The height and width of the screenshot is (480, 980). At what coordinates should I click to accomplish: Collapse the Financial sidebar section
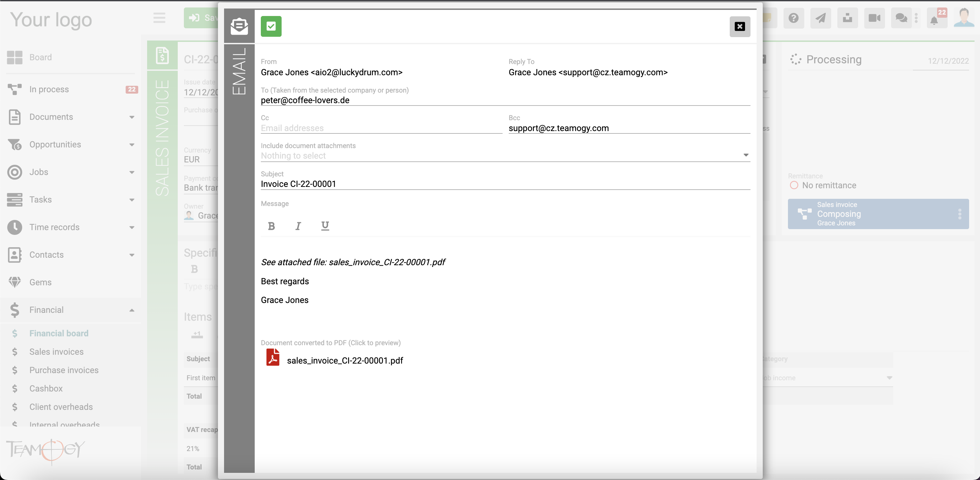coord(132,310)
